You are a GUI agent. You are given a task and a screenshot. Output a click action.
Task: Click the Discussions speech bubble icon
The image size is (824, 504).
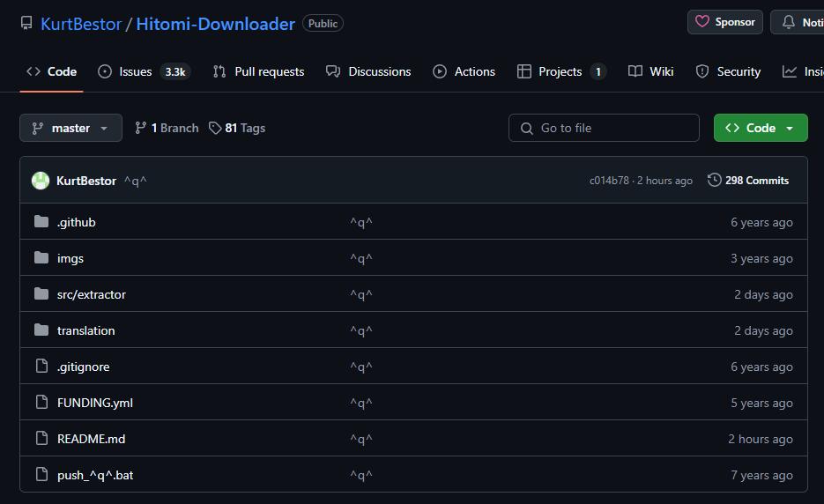[x=333, y=71]
